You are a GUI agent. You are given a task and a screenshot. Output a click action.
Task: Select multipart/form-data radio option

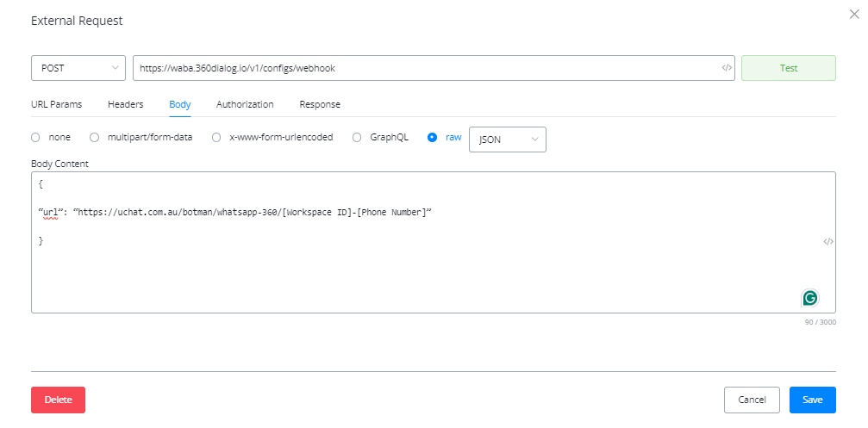[x=95, y=137]
